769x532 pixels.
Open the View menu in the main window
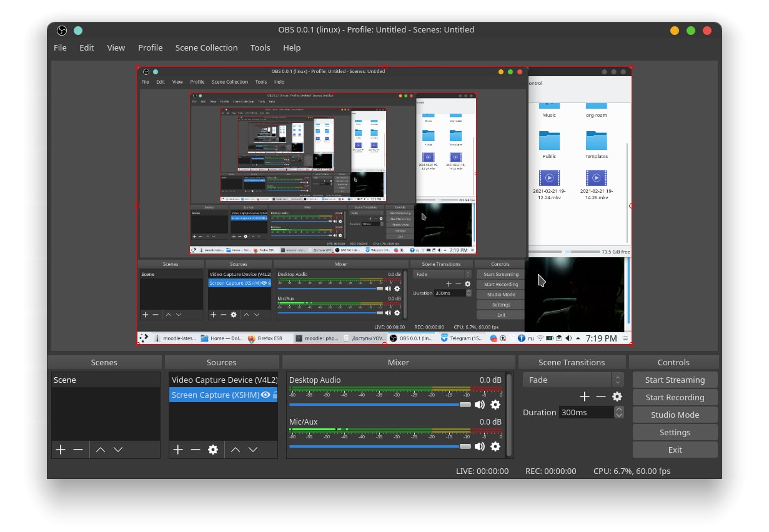(x=116, y=47)
